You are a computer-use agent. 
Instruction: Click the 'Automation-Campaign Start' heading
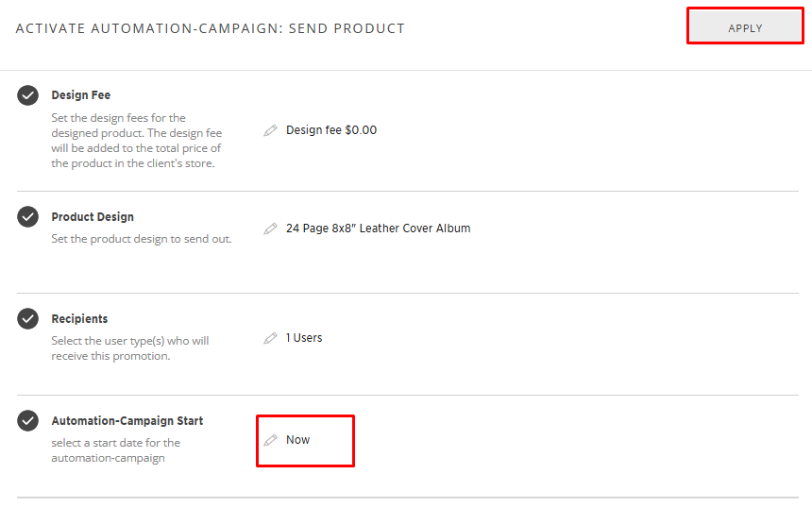pyautogui.click(x=127, y=421)
